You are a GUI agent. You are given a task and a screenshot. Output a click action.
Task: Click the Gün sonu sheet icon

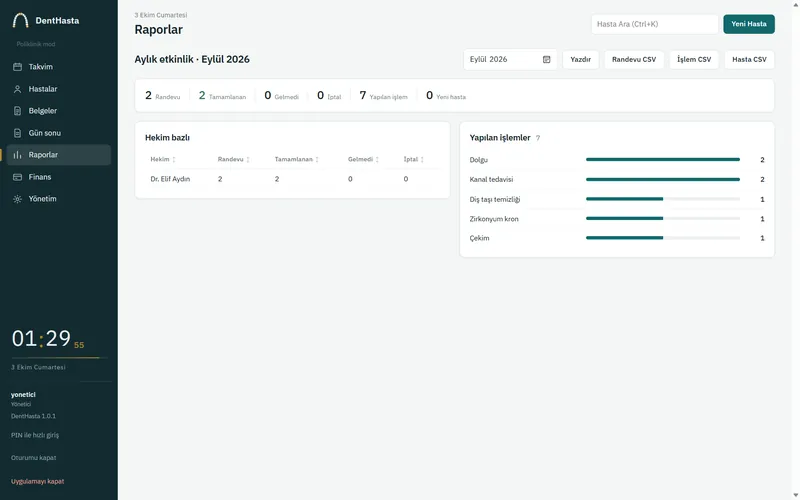point(17,133)
